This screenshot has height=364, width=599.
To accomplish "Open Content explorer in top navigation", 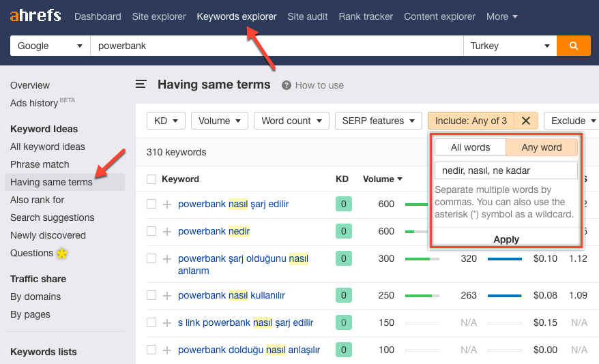I will tap(440, 17).
